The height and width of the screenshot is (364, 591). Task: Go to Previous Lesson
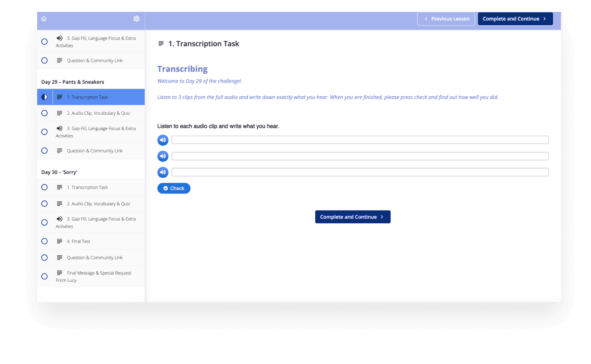tap(446, 19)
